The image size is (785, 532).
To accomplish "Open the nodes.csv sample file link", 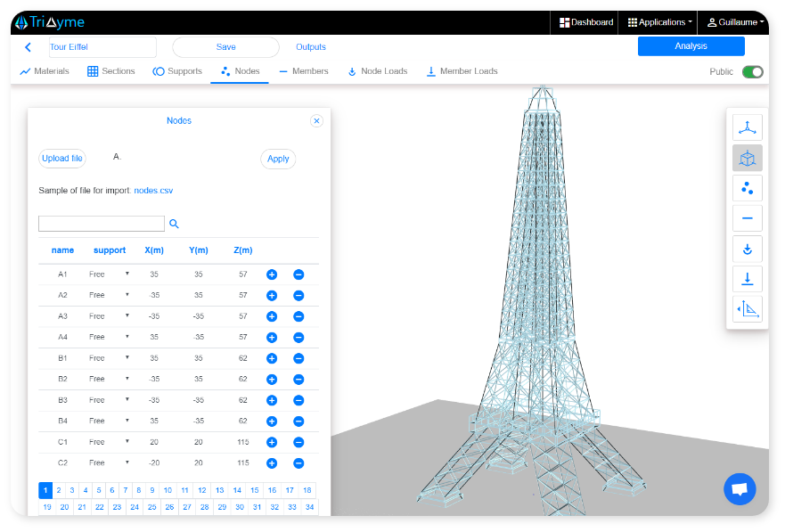I will click(x=153, y=191).
